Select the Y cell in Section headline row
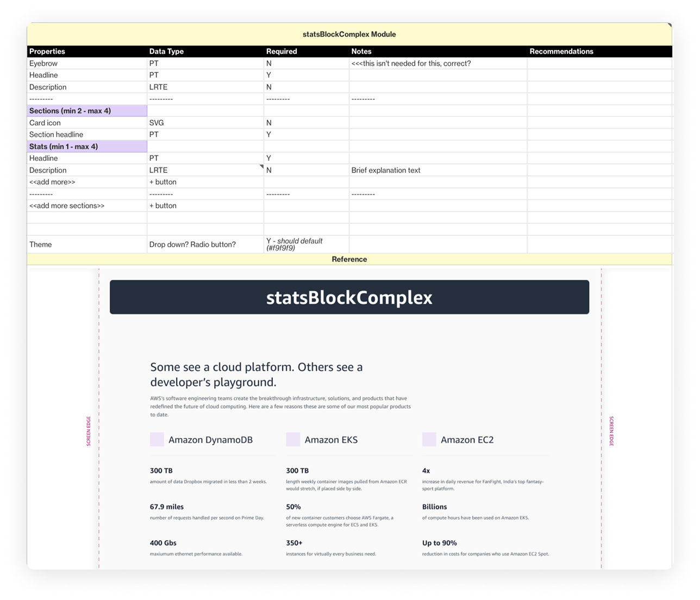Image resolution: width=700 pixels, height=600 pixels. pyautogui.click(x=307, y=135)
